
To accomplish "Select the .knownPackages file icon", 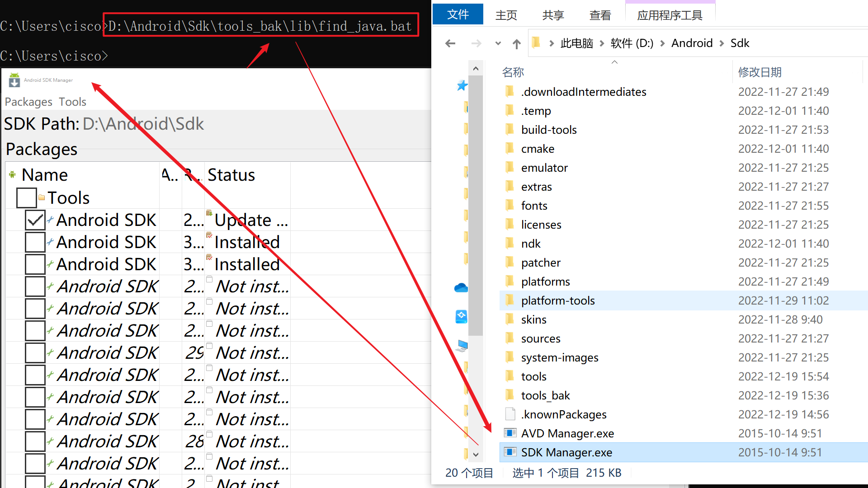I will click(x=510, y=414).
